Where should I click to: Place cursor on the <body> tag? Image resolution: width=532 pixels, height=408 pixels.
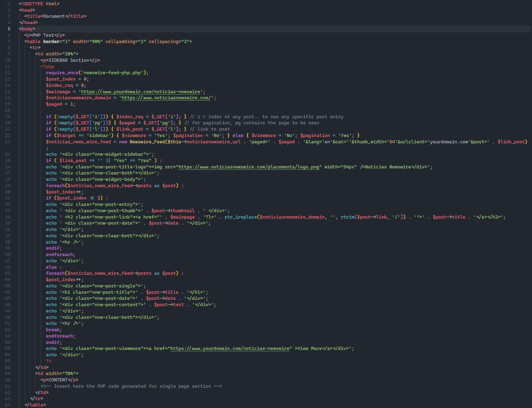tap(27, 29)
